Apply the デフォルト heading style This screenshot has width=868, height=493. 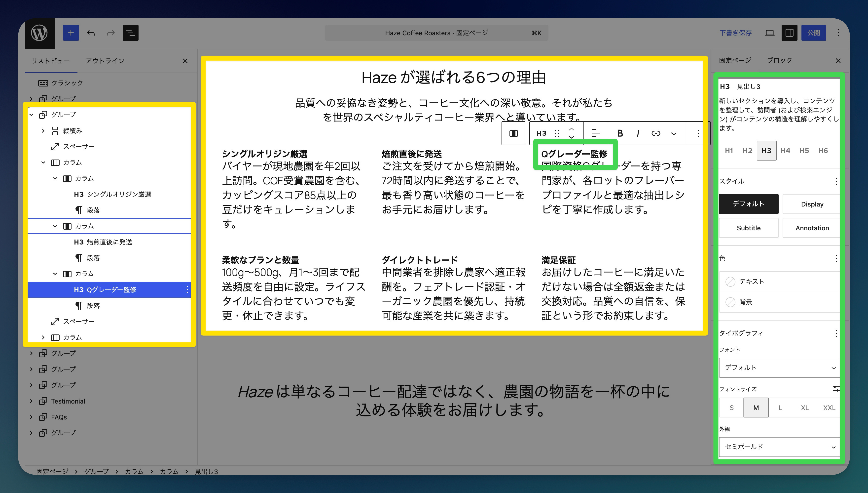(749, 204)
